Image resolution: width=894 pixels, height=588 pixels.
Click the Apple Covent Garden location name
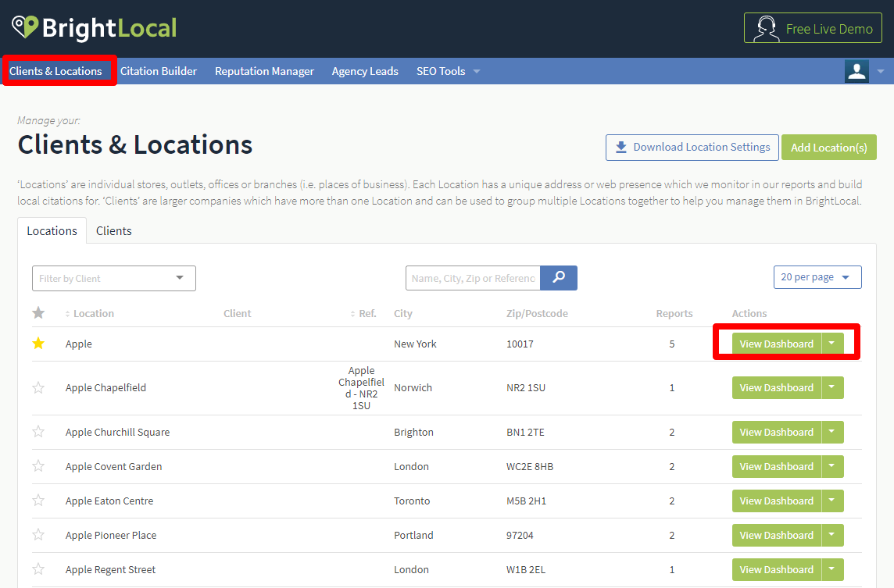[x=113, y=466]
